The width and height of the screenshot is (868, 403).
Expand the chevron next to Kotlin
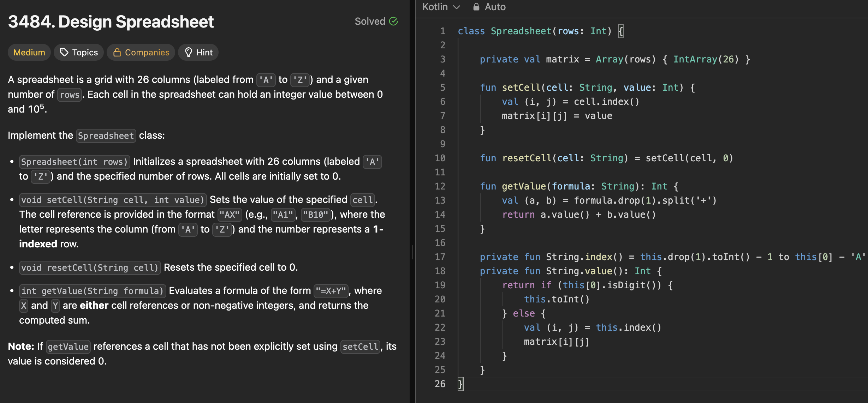[457, 7]
